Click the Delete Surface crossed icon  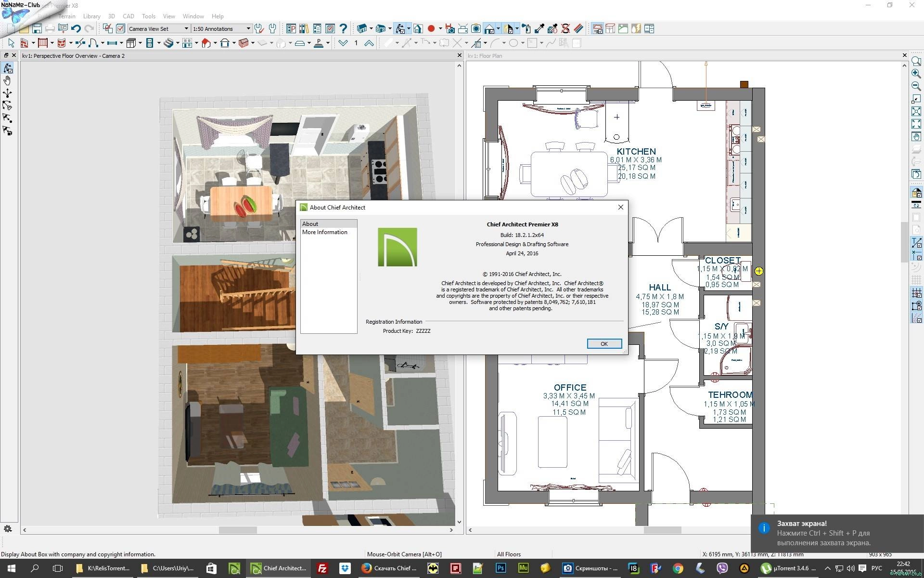click(565, 29)
